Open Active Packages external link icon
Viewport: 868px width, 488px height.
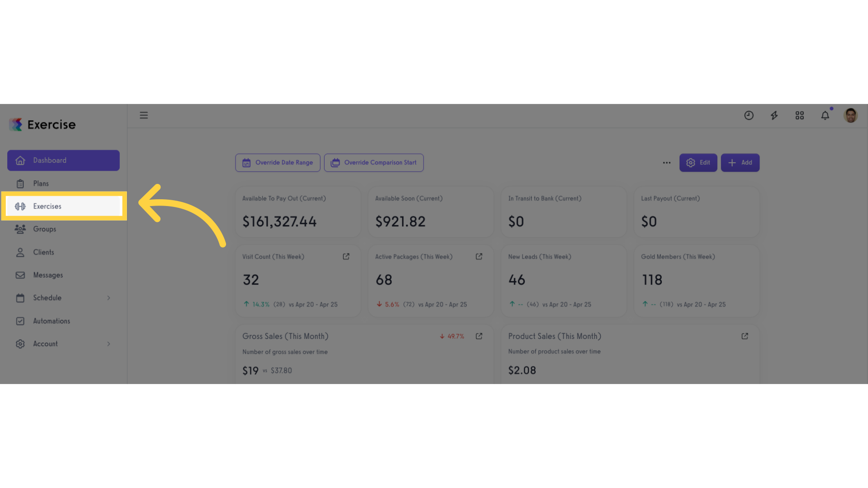pyautogui.click(x=479, y=257)
